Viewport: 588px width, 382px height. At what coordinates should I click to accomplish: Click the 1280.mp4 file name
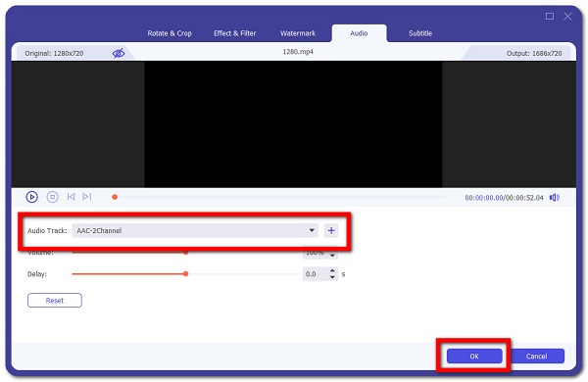[298, 52]
